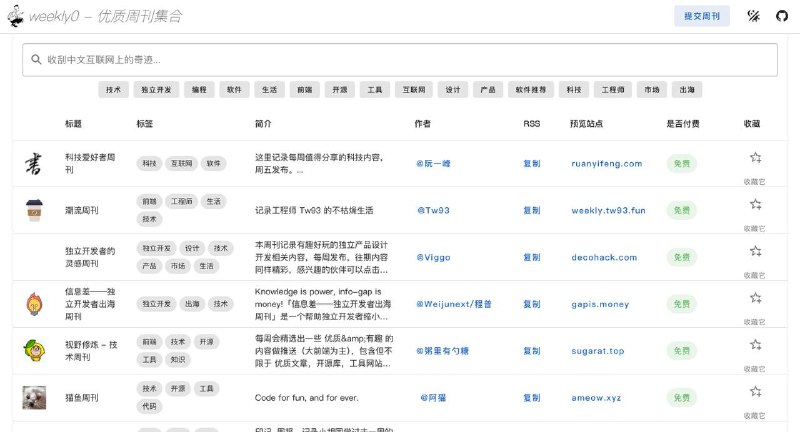Toggle the favorite star for 猫鱼周刊
The height and width of the screenshot is (432, 800).
[755, 391]
